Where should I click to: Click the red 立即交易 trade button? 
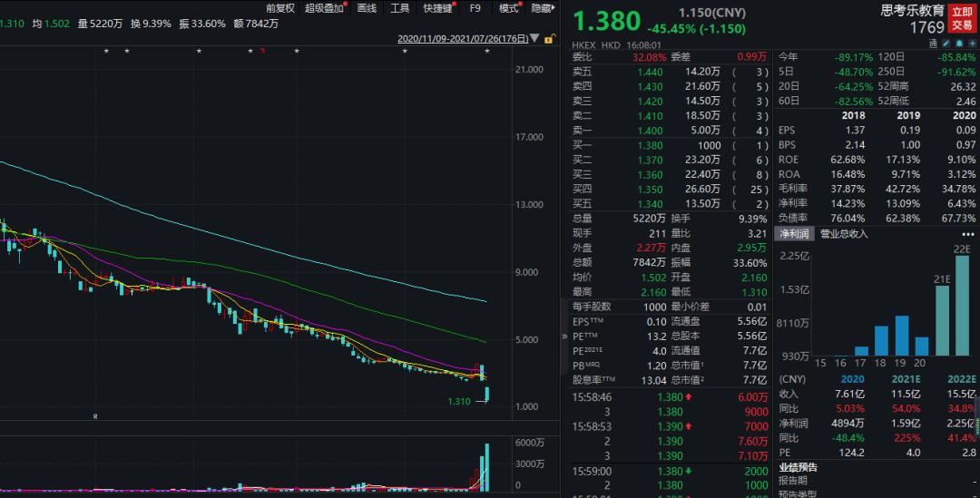pyautogui.click(x=962, y=18)
